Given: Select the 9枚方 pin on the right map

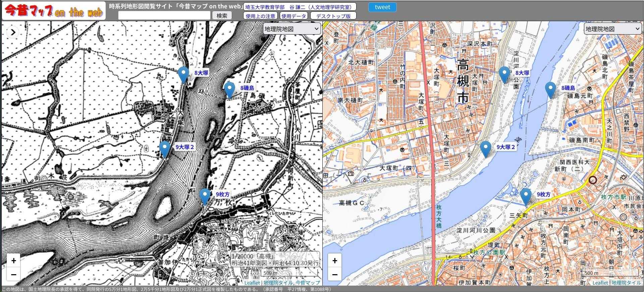Looking at the screenshot, I should 526,196.
